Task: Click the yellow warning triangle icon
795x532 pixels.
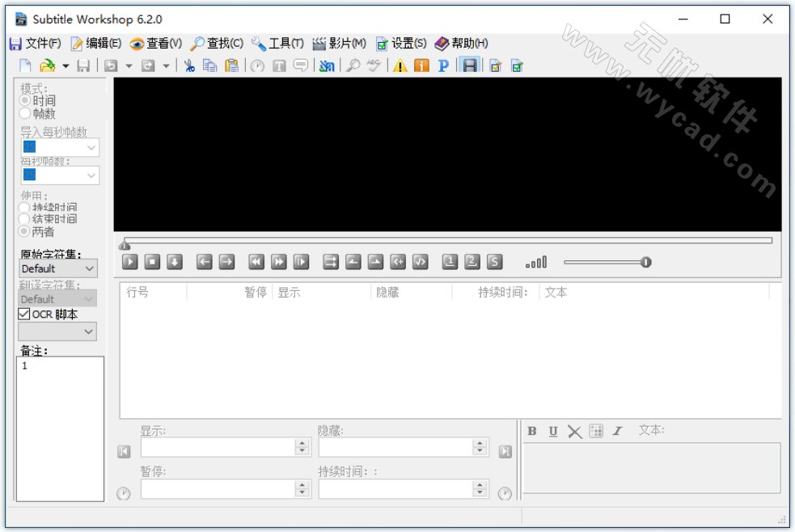Action: pyautogui.click(x=400, y=65)
